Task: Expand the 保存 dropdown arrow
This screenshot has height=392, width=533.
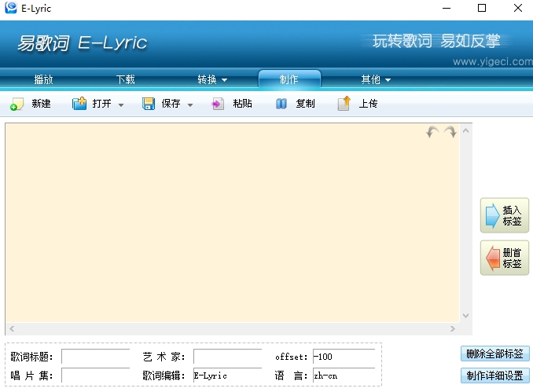Action: (190, 105)
